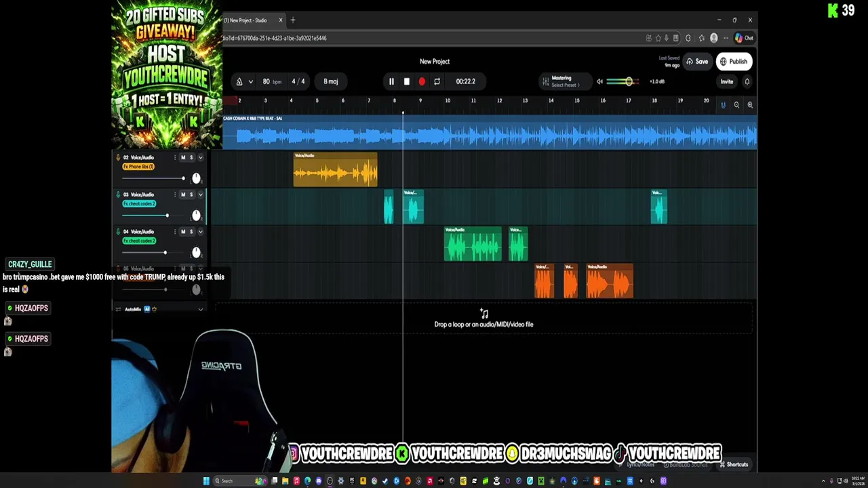Open Copilot Chat in the browser

pos(744,38)
